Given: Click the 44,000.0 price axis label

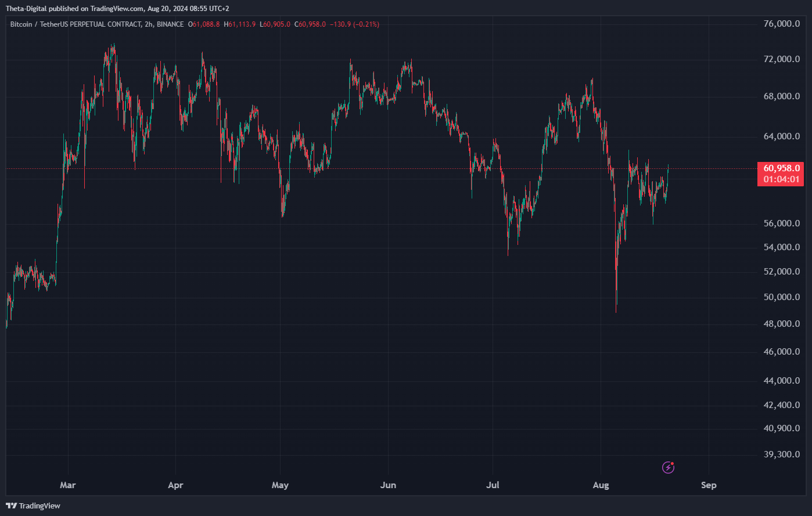Looking at the screenshot, I should [x=781, y=381].
